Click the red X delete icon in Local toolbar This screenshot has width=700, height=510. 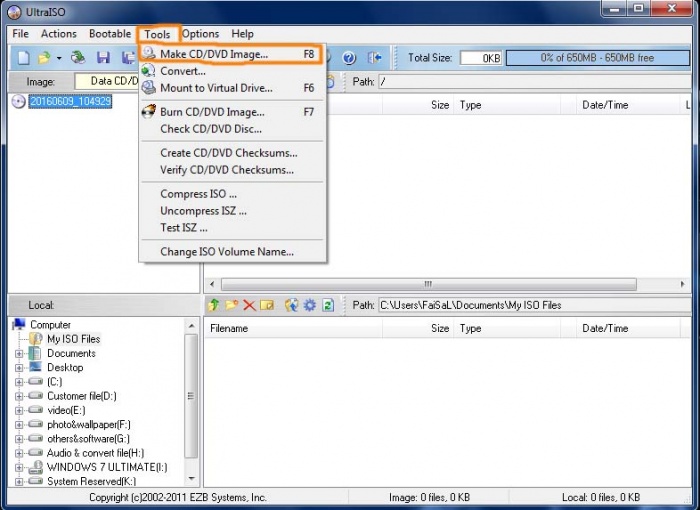[x=249, y=305]
